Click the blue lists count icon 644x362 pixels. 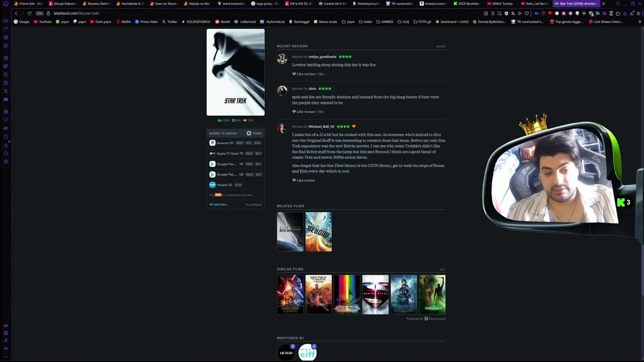click(x=233, y=121)
